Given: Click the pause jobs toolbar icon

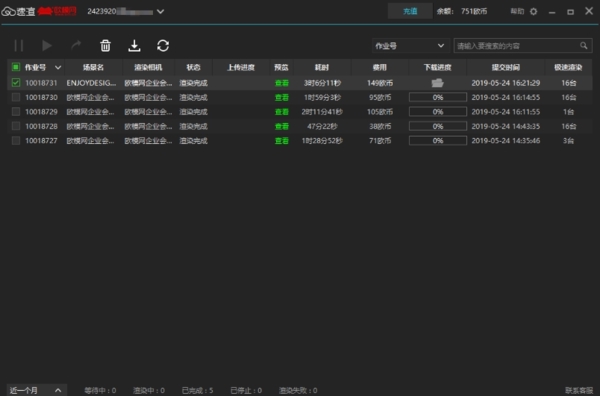Looking at the screenshot, I should 18,46.
